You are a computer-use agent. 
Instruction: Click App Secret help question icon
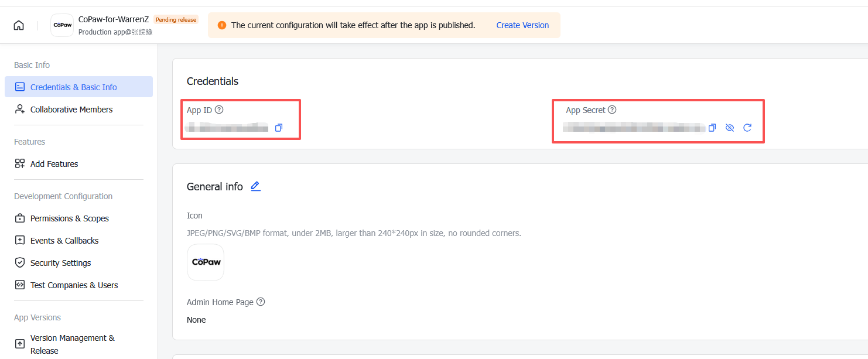point(612,110)
